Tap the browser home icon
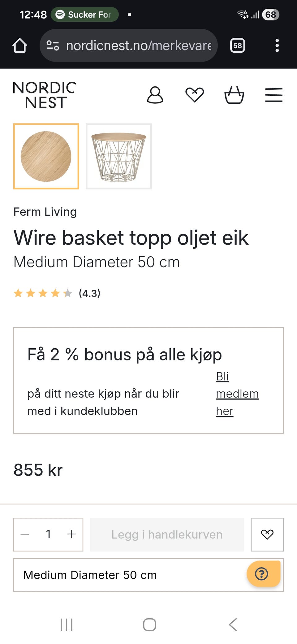Viewport: 297px width, 644px height. 20,46
